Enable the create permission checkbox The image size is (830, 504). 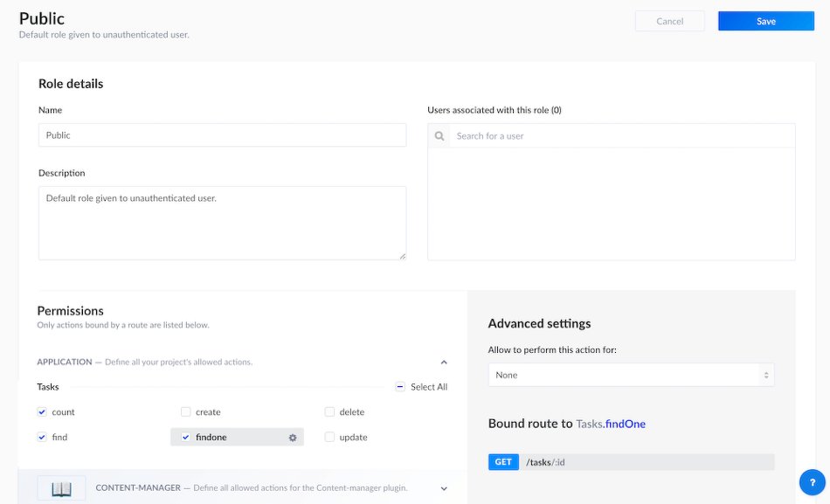tap(185, 412)
